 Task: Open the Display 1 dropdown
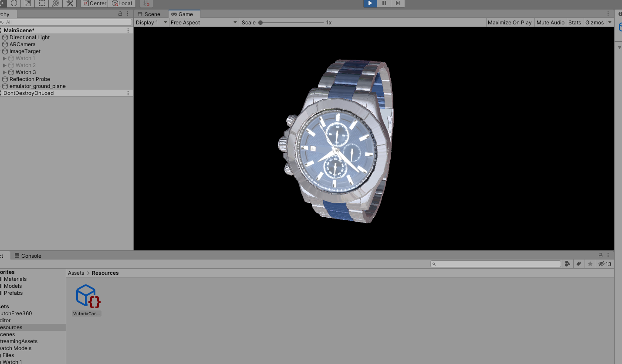point(151,22)
